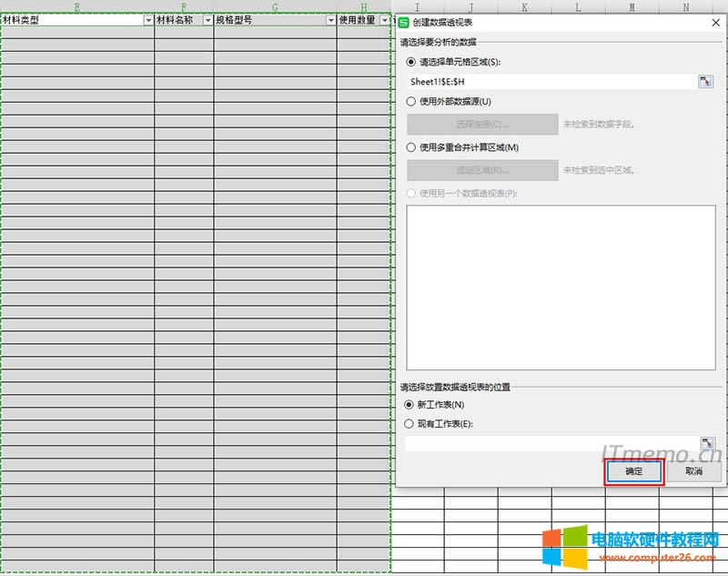Screen dimensions: 728x576
Task: Select column E header
Action: [76, 7]
